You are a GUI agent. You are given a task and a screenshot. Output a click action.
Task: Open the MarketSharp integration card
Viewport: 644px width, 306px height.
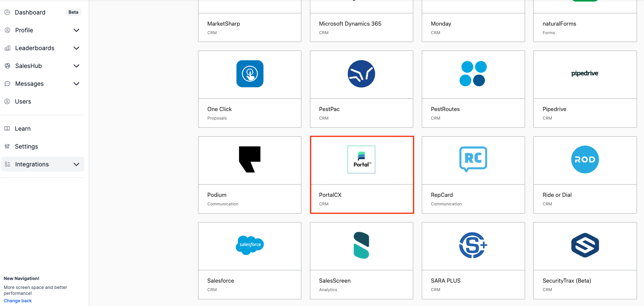pos(250,21)
